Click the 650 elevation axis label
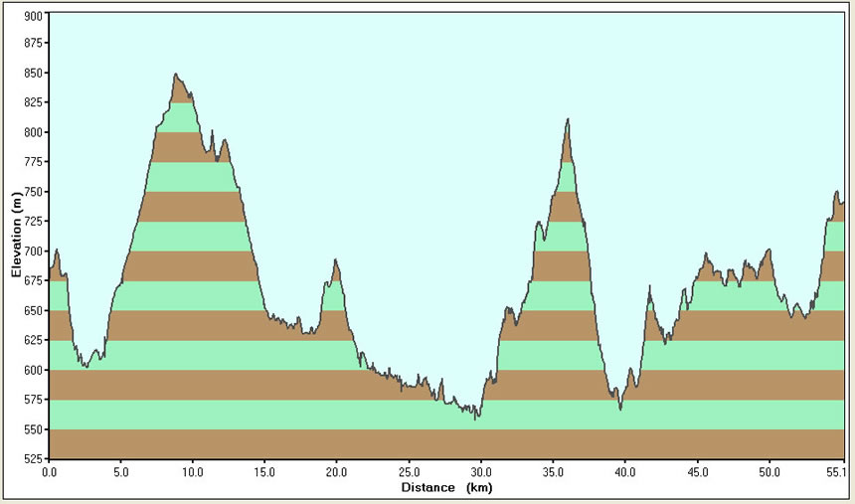 [x=33, y=311]
